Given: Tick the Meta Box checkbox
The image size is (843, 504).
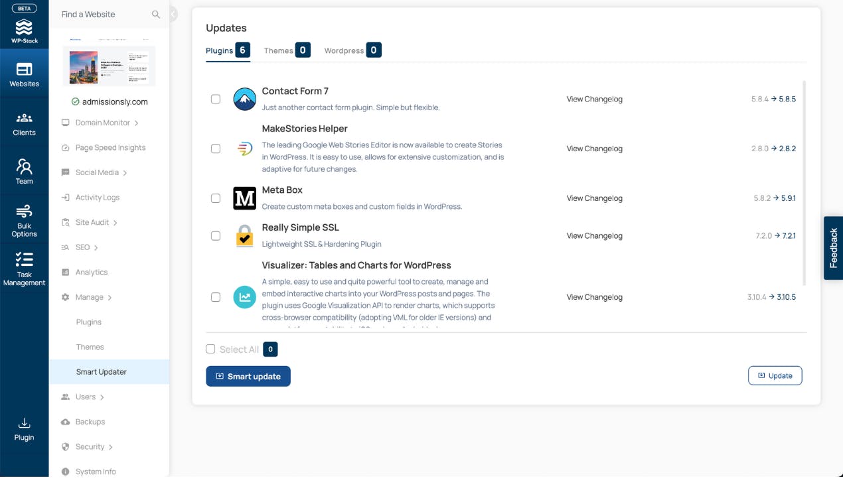Looking at the screenshot, I should click(x=216, y=198).
